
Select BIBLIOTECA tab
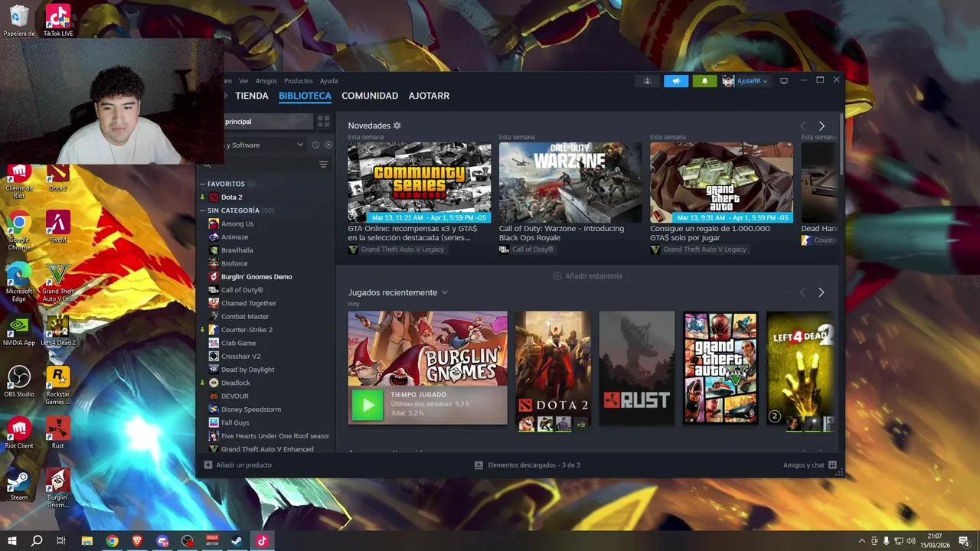305,96
